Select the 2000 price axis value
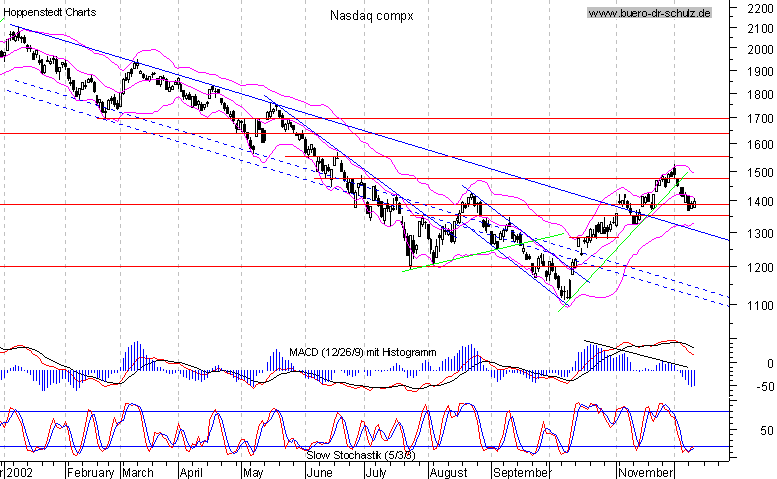Viewport: 777px width, 479px height. tap(760, 50)
